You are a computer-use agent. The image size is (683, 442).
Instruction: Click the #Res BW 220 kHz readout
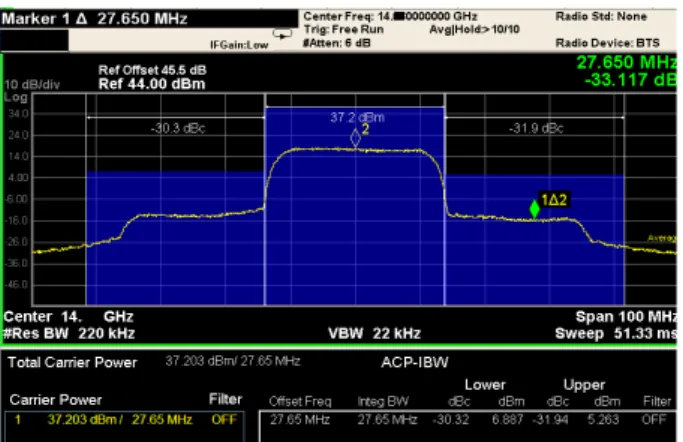coord(69,334)
